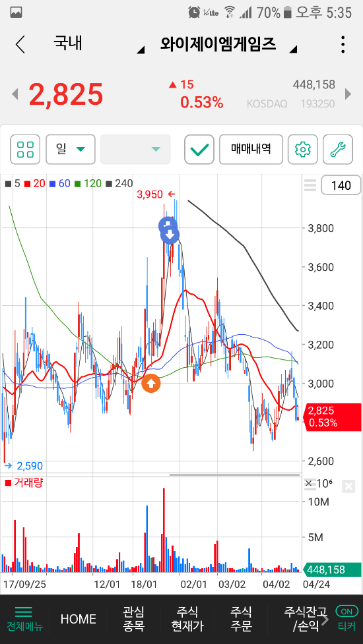Open chart settings gear icon
This screenshot has height=644, width=363.
302,150
